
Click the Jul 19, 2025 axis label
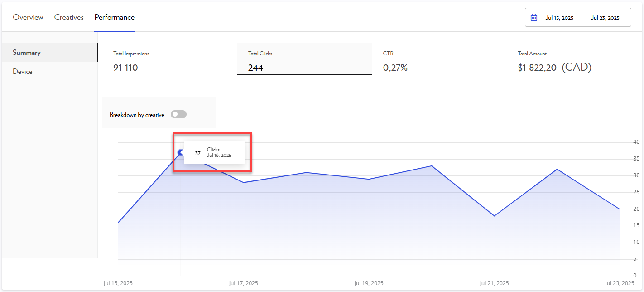(x=369, y=283)
